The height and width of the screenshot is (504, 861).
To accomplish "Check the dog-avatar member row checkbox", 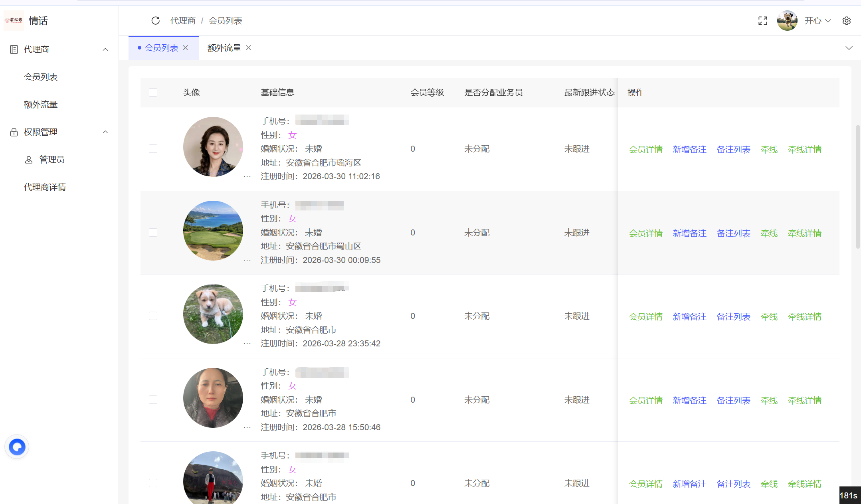I will point(153,316).
